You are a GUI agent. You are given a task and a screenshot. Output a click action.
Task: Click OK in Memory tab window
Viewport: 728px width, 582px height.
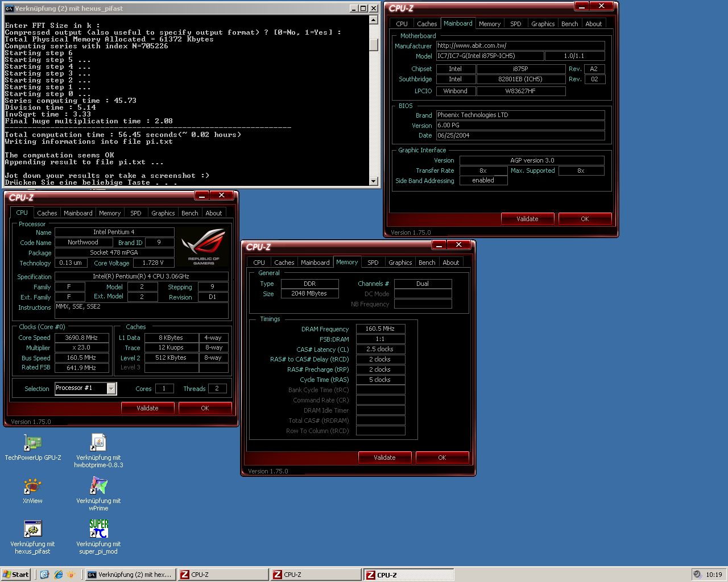tap(442, 458)
